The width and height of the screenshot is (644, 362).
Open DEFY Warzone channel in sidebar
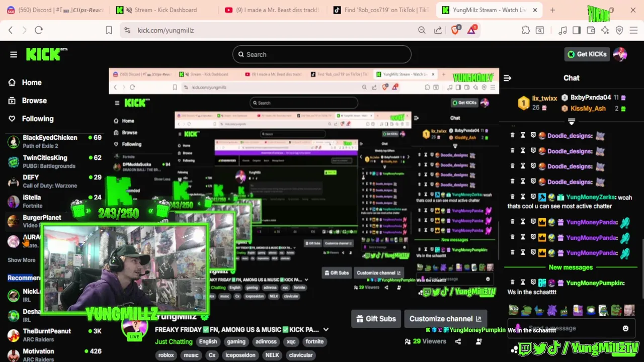tap(54, 182)
